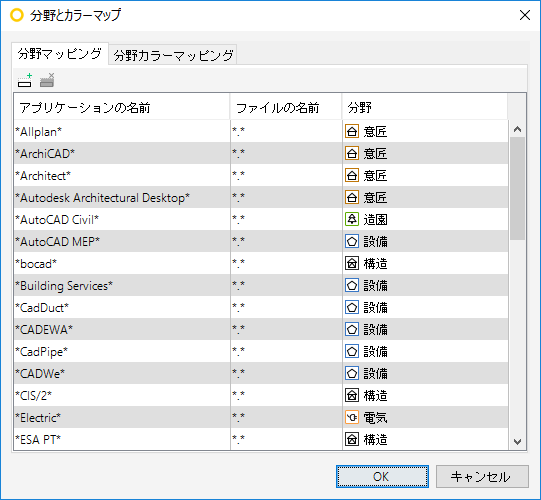This screenshot has width=541, height=500.
Task: Select the *AutoCAD MEP* name cell
Action: point(122,242)
